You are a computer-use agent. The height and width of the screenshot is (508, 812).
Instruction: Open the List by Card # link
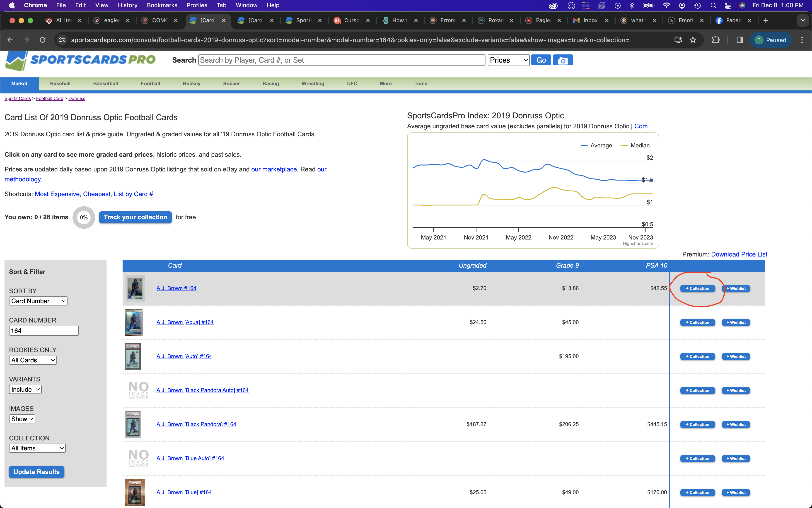133,194
